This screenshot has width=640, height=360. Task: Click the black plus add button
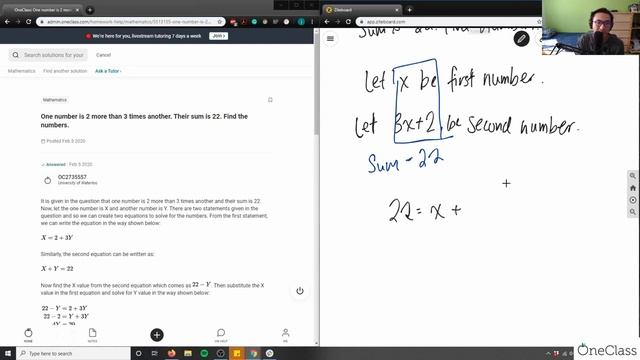[x=157, y=335]
